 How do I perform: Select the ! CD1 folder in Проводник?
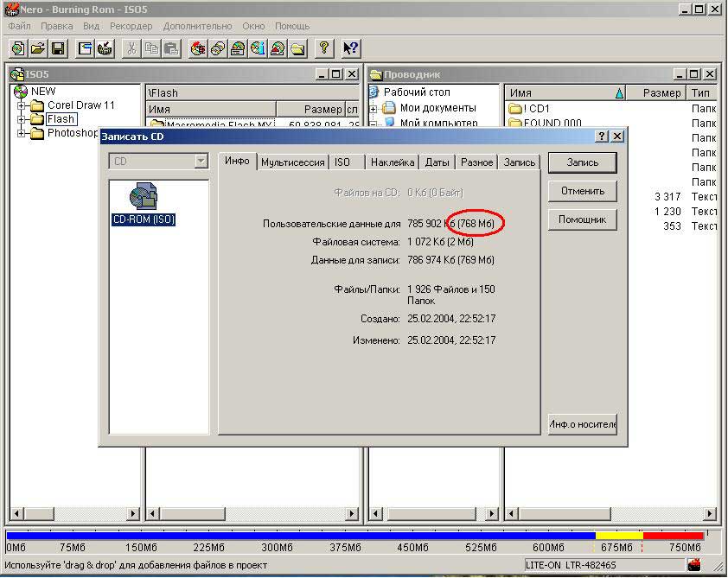point(529,109)
